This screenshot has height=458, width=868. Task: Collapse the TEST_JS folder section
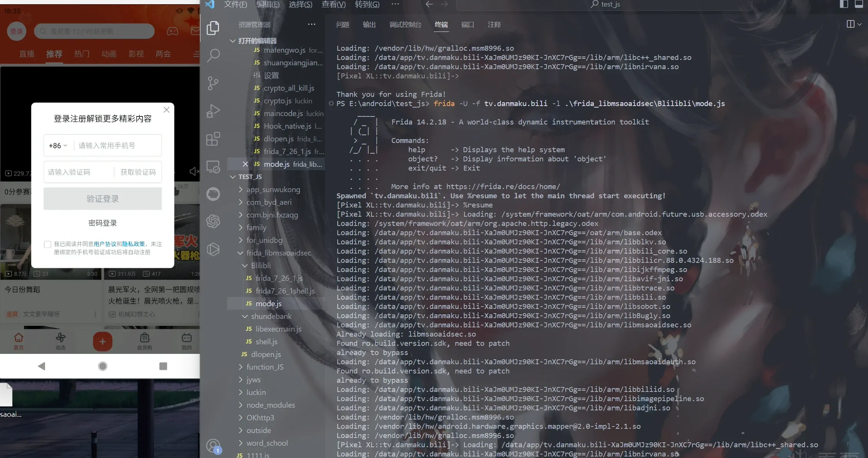[233, 177]
